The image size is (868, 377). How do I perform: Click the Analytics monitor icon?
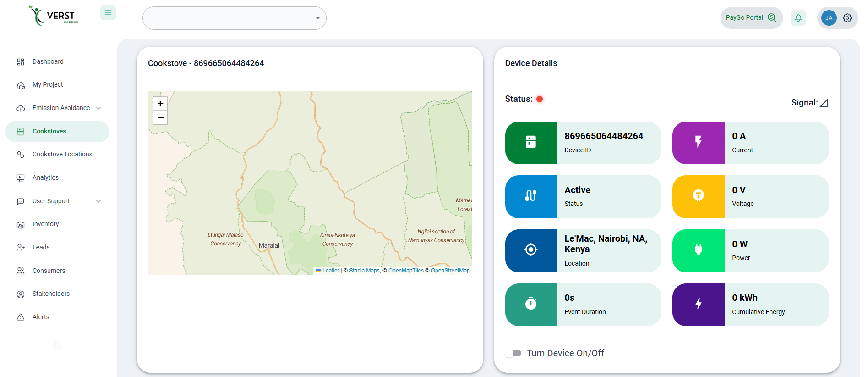(x=21, y=178)
